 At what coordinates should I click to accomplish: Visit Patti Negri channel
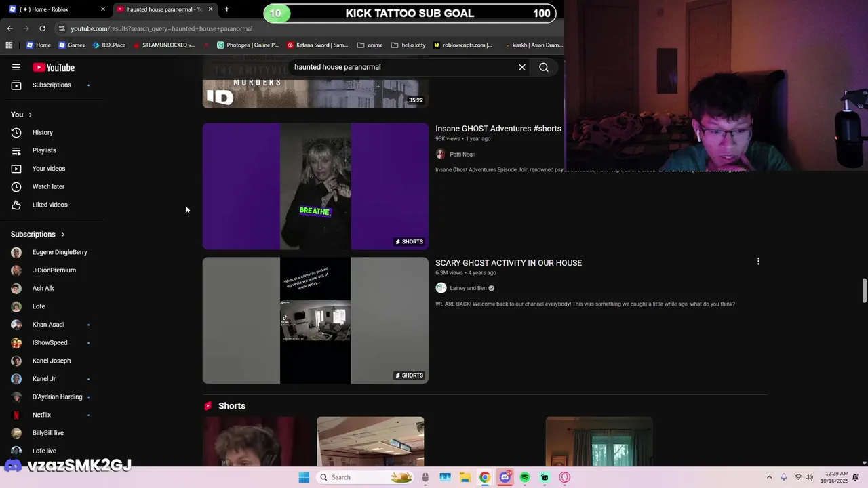tap(462, 155)
